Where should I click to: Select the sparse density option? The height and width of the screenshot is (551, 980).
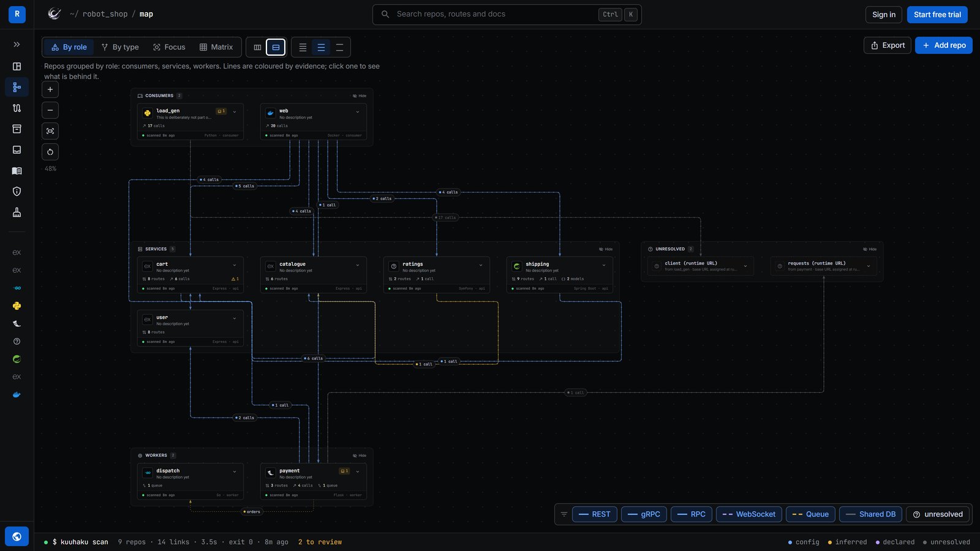pos(339,47)
